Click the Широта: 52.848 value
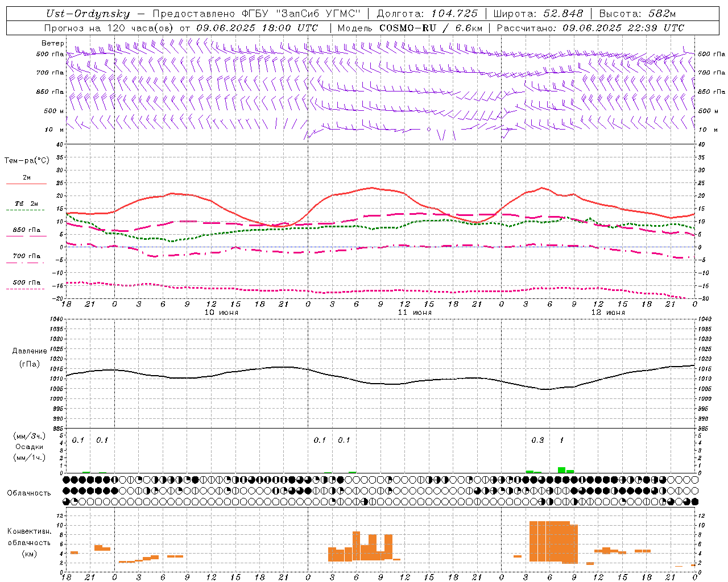 coord(538,14)
